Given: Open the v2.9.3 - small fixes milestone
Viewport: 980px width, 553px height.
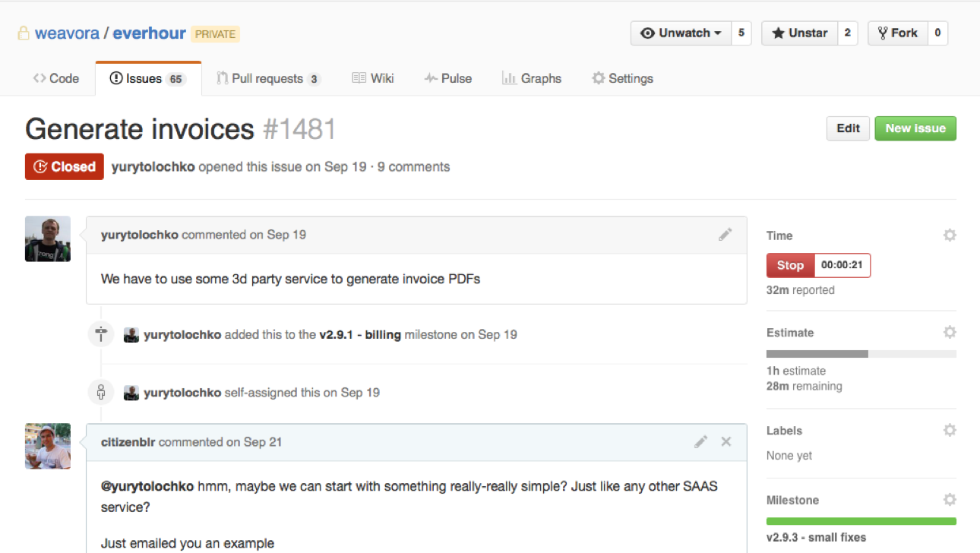Looking at the screenshot, I should click(817, 538).
